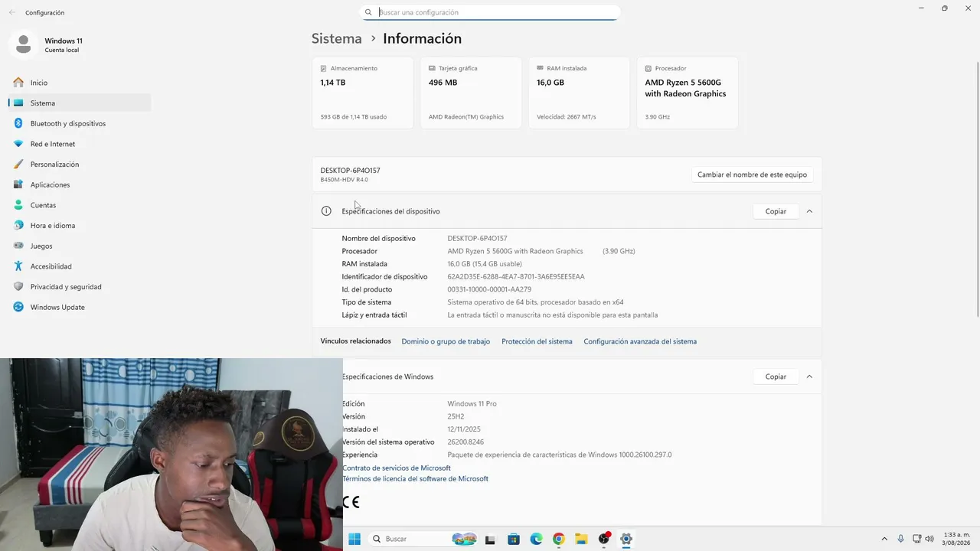Click the Hora e idioma clock icon

point(18,226)
